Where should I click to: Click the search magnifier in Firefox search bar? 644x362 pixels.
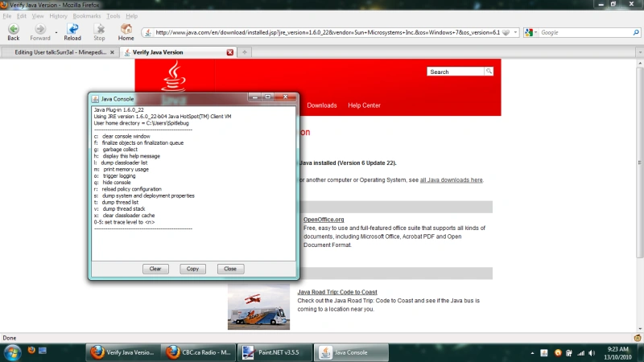pos(636,32)
